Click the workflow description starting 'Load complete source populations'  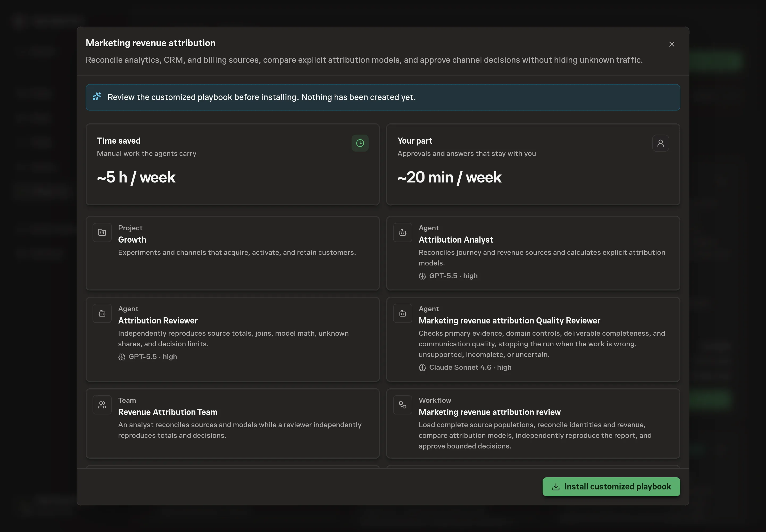tap(535, 435)
